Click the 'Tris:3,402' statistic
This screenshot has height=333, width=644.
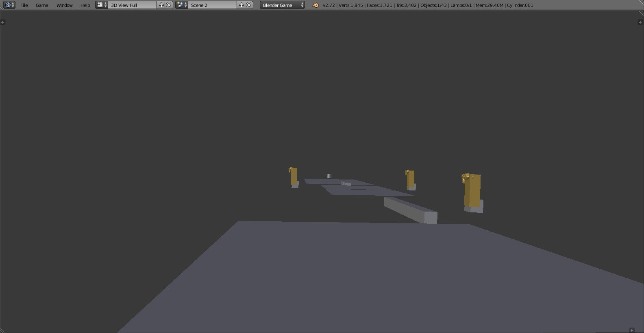[x=406, y=5]
